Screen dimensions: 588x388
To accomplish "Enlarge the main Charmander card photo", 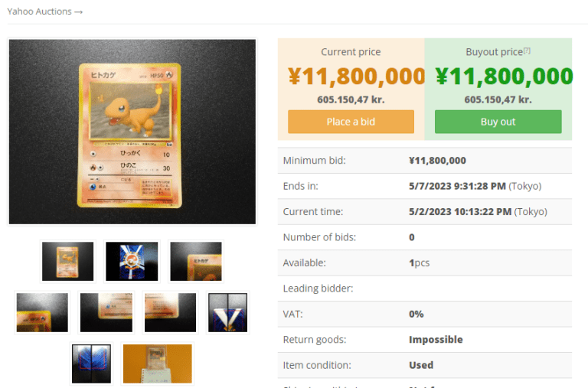I will tap(132, 132).
